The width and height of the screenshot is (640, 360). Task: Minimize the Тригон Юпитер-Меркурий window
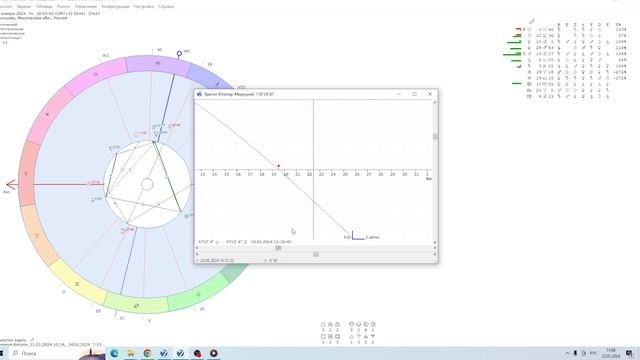pos(399,94)
